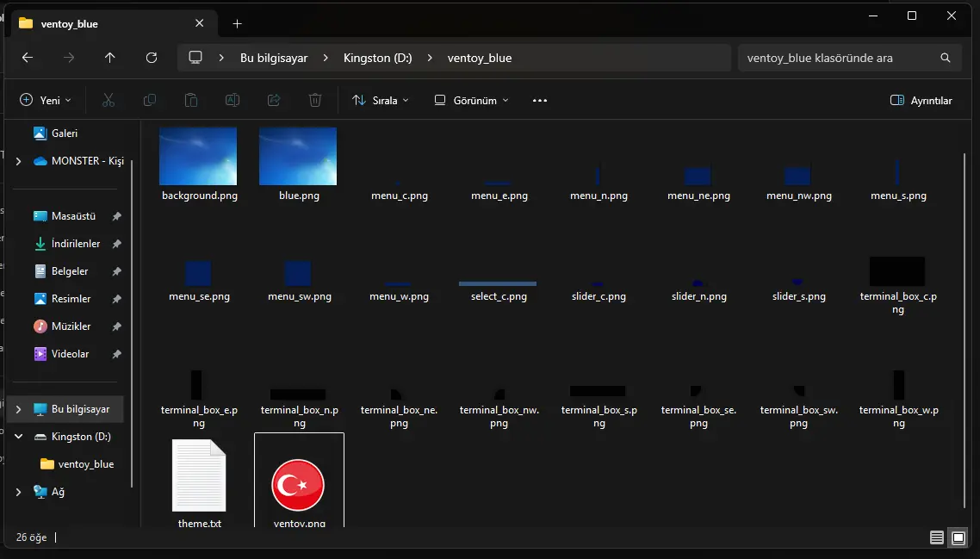Unpin İndirilenler with its pin icon

click(116, 244)
